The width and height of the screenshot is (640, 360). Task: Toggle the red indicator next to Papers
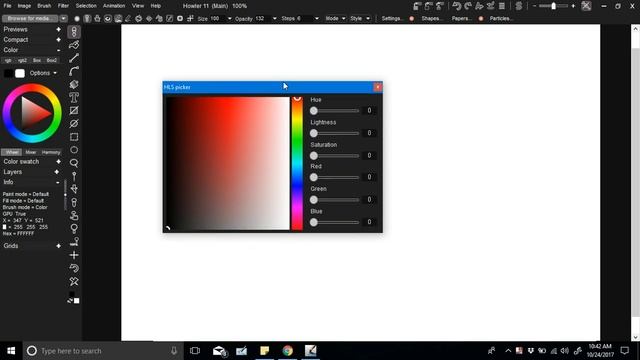click(x=481, y=18)
